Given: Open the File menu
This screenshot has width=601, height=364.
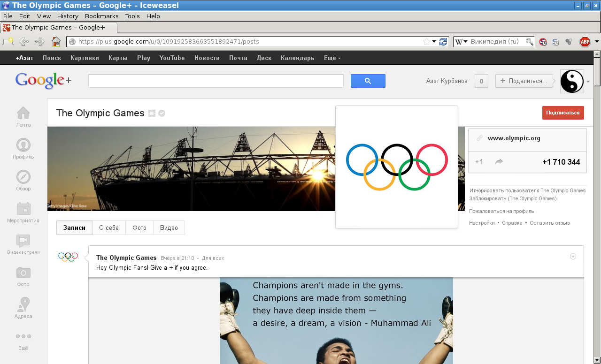Looking at the screenshot, I should pos(8,16).
